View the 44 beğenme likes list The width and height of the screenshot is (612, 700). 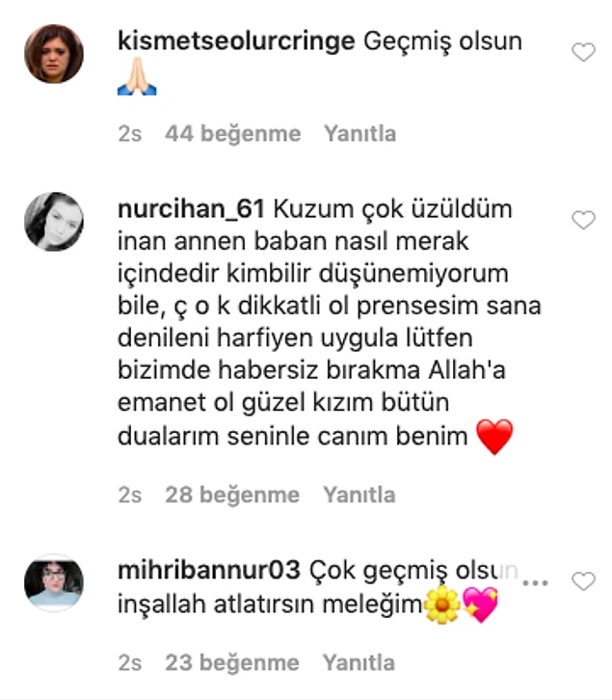(232, 133)
